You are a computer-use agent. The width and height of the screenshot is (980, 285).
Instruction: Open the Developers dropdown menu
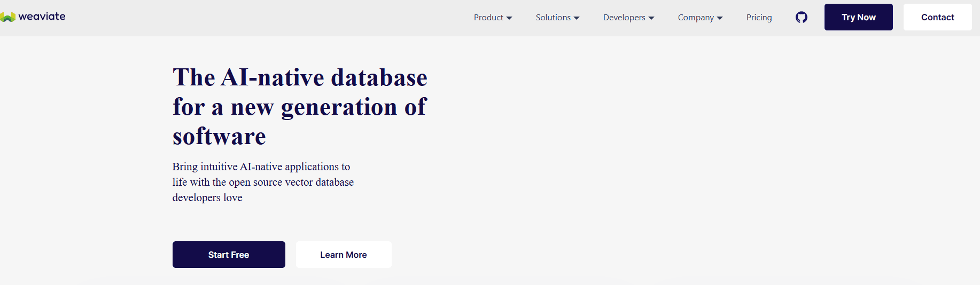(628, 18)
